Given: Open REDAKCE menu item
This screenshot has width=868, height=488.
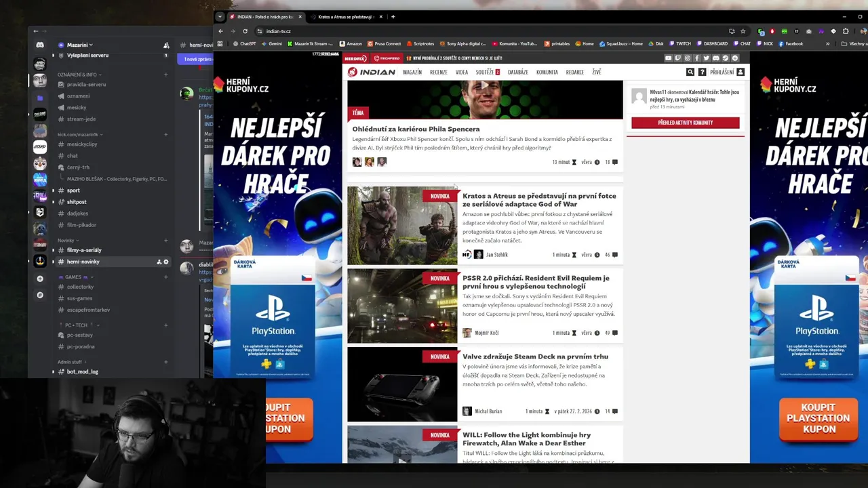Looking at the screenshot, I should pos(575,72).
